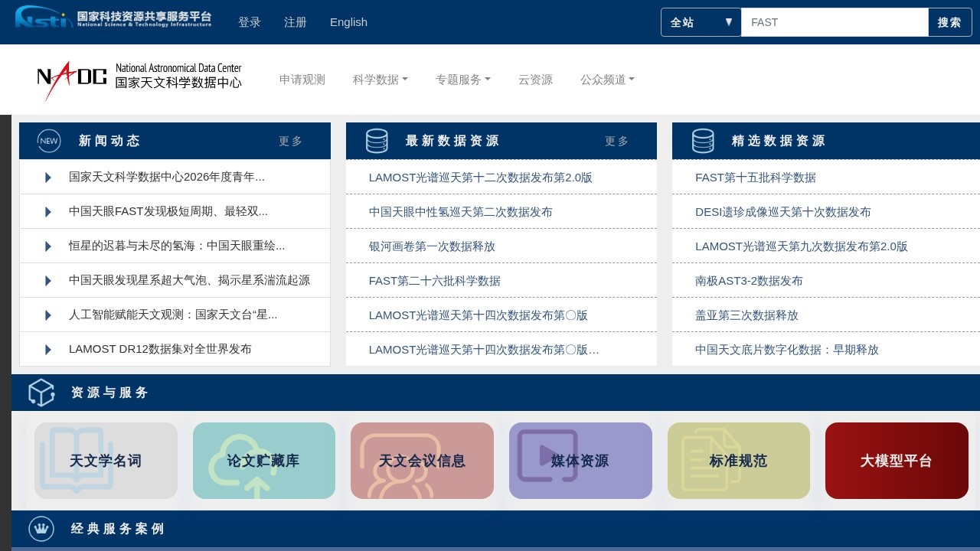The width and height of the screenshot is (980, 551).
Task: Open FAST第十五批科学数据
Action: coord(756,178)
